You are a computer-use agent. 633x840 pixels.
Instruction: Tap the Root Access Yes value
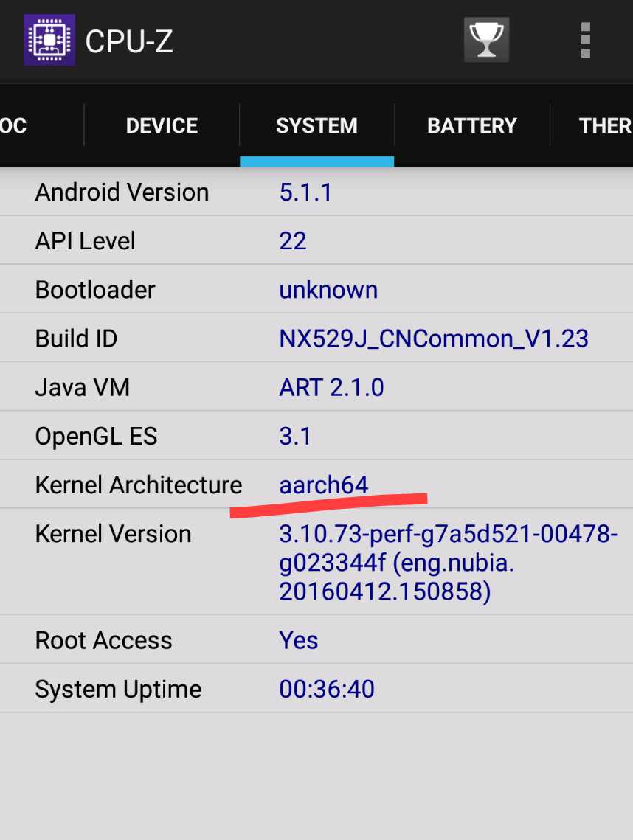pyautogui.click(x=299, y=640)
